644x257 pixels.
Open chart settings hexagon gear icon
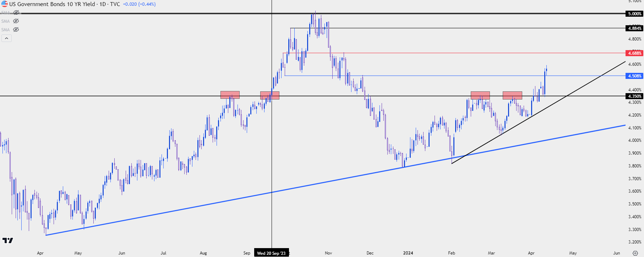tap(635, 253)
